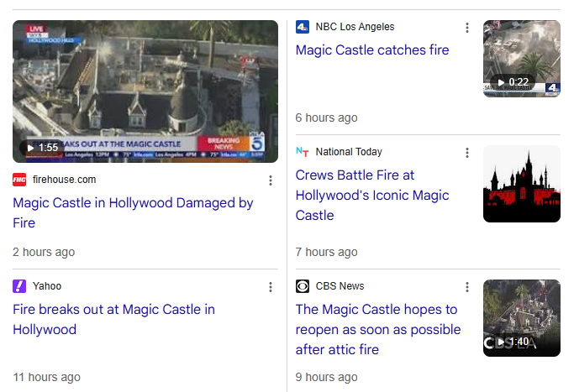Open 'Fire breaks out at Magic Castle in Hollywood'

(113, 319)
